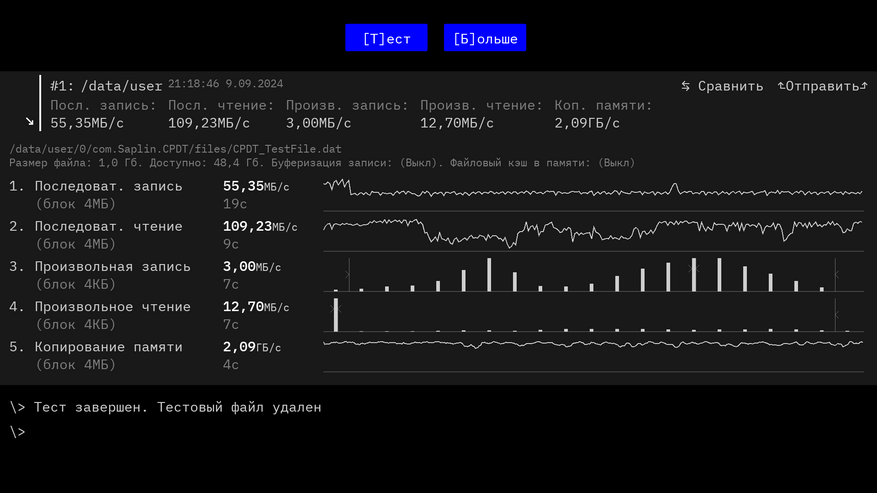Select row 5 Копирование памяти
Image resolution: width=877 pixels, height=493 pixels.
pyautogui.click(x=109, y=348)
